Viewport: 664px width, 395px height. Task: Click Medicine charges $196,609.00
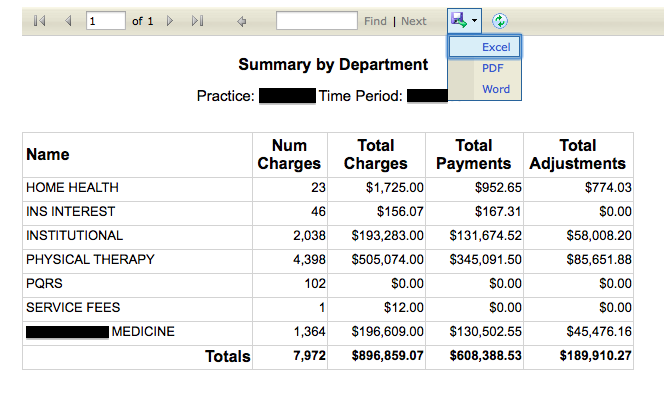click(387, 331)
